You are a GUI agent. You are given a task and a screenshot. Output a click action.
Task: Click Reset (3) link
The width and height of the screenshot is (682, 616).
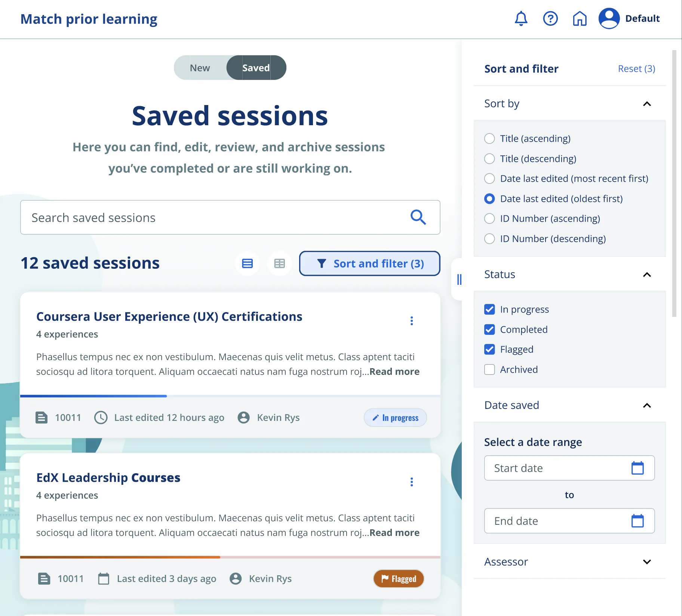[636, 69]
